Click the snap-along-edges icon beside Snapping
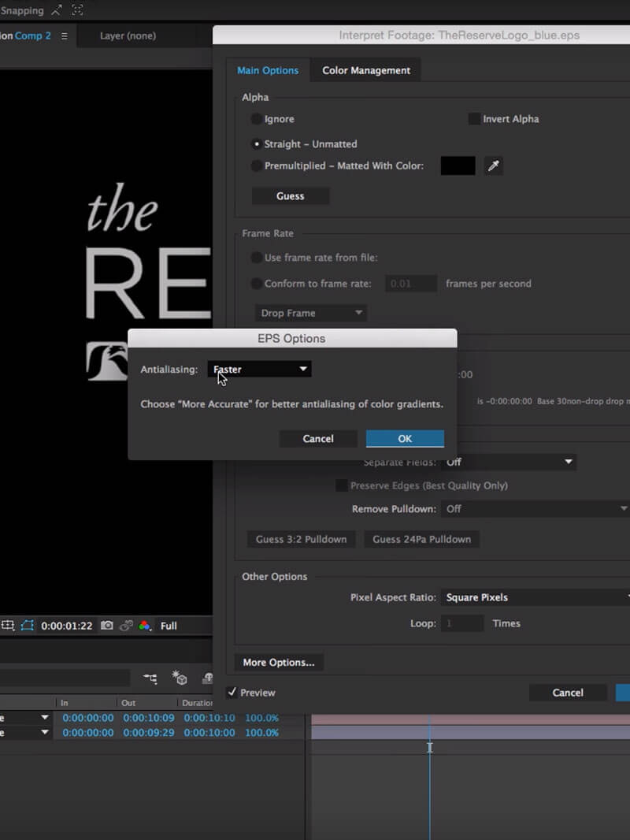 tap(56, 9)
